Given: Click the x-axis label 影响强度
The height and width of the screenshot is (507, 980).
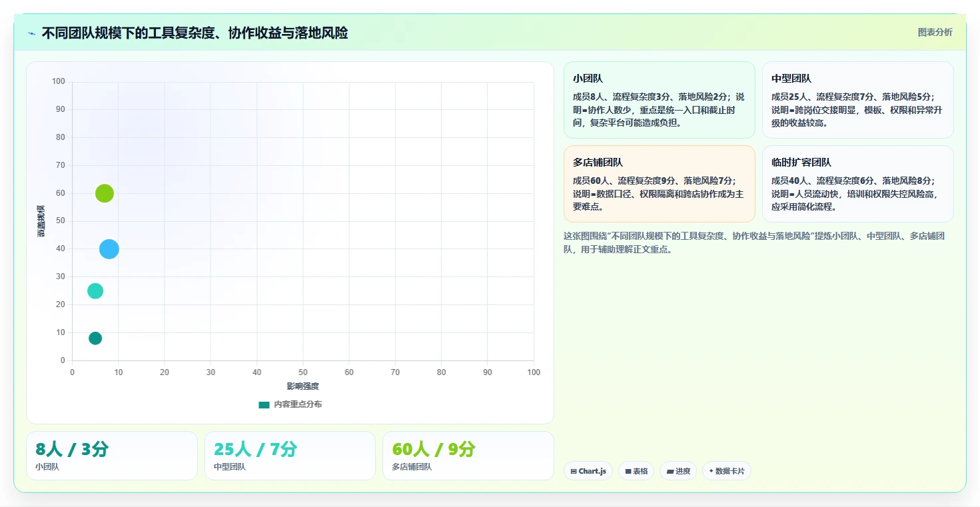Looking at the screenshot, I should (x=303, y=386).
